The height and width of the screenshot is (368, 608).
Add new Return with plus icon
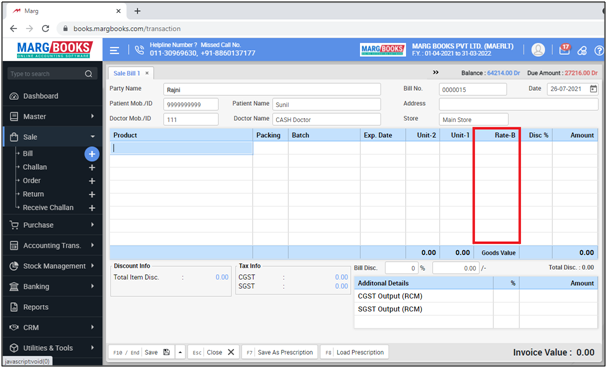click(x=92, y=194)
